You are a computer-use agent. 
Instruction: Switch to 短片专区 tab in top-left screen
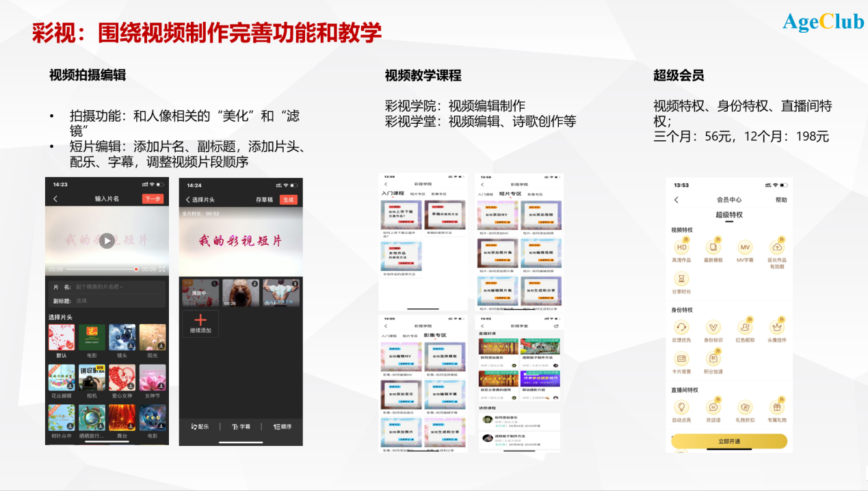click(x=417, y=194)
